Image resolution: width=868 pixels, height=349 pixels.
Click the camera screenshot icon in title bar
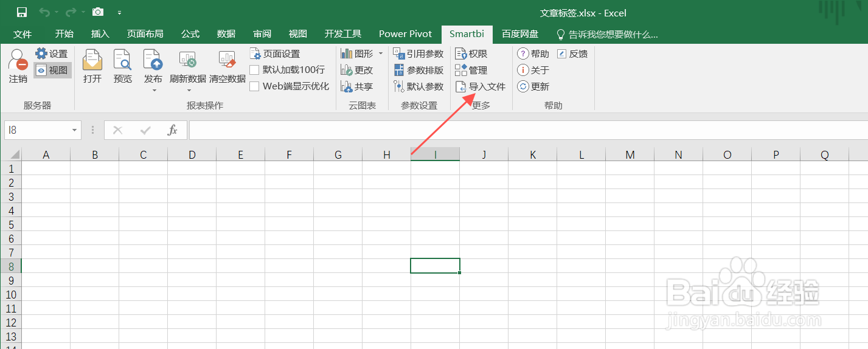pos(97,12)
